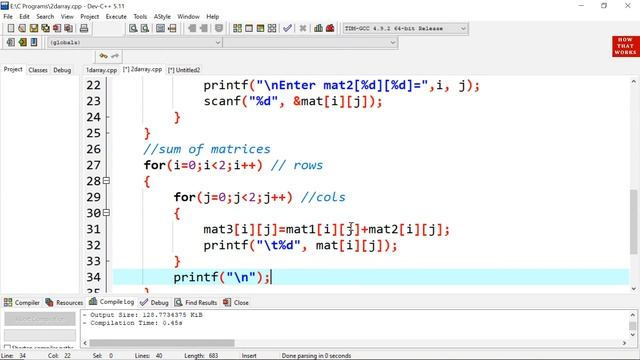Click the Print toolbar icon
Screen dimensions: 640x360
[x=84, y=28]
